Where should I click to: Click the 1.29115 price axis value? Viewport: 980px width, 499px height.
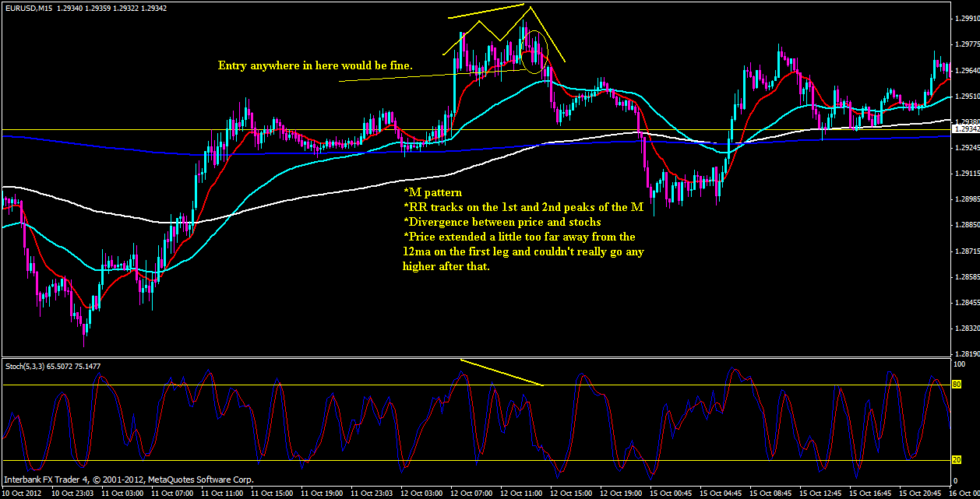point(967,174)
